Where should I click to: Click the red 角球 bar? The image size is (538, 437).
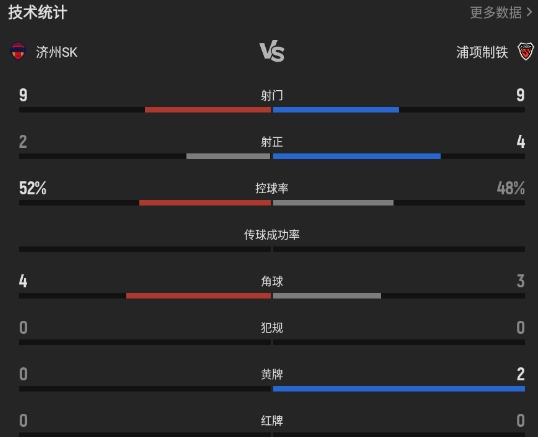[x=198, y=296]
